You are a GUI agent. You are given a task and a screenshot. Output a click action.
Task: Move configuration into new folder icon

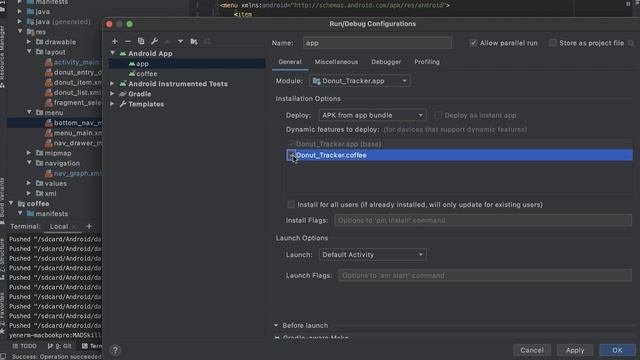[x=194, y=41]
